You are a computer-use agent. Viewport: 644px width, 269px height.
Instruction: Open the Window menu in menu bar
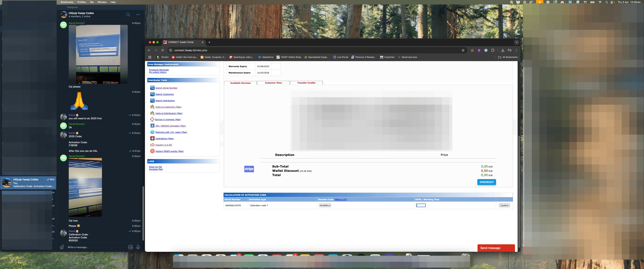point(102,2)
